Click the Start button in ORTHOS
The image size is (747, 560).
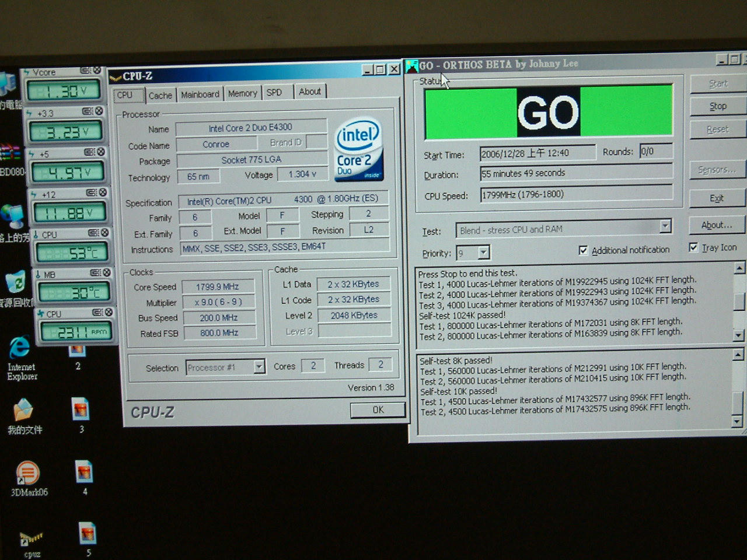(x=718, y=84)
